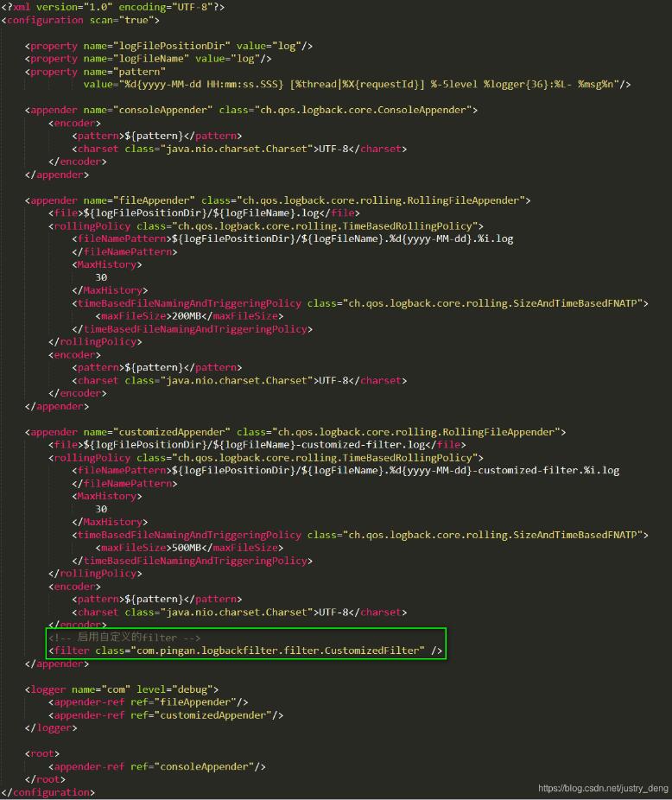This screenshot has height=800, width=672.
Task: Click the CustomizedFilter filter class line
Action: (x=245, y=651)
